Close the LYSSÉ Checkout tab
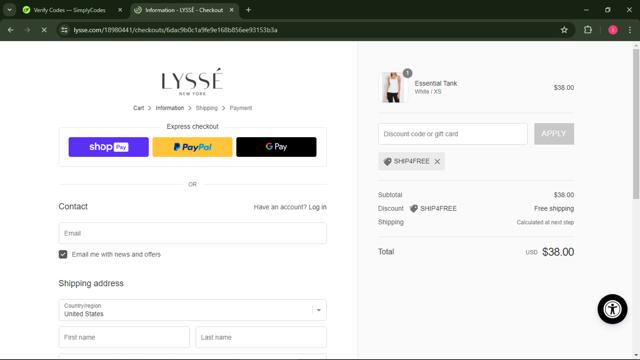 pos(231,10)
